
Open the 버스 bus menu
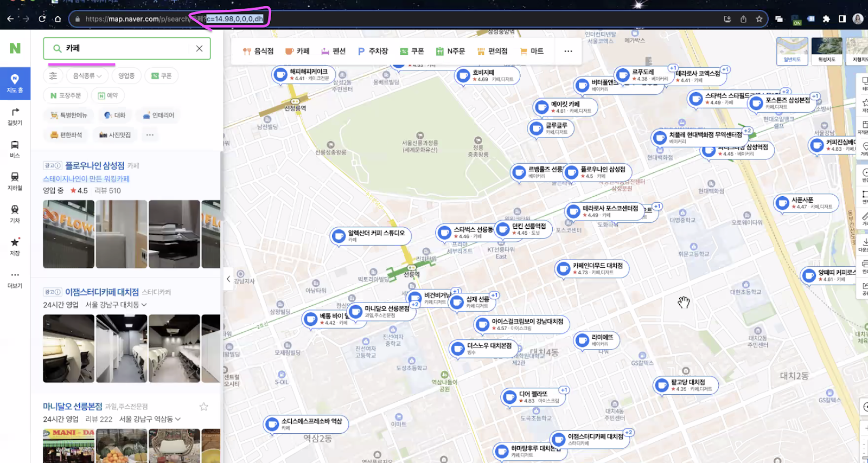pos(15,149)
